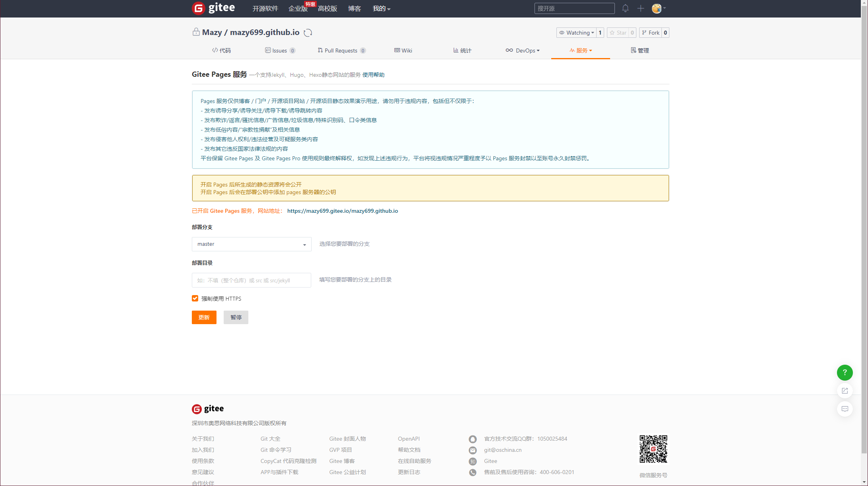
Task: Click the repository sync refresh icon
Action: click(308, 33)
